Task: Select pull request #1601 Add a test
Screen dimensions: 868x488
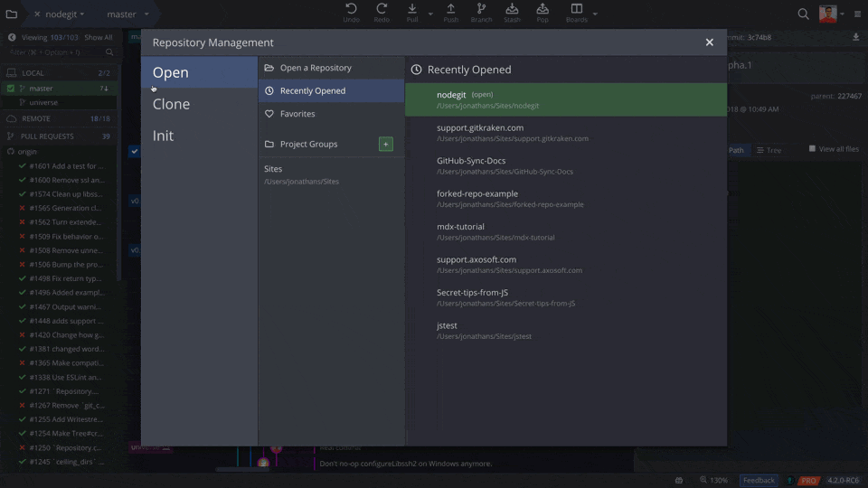Action: [61, 166]
